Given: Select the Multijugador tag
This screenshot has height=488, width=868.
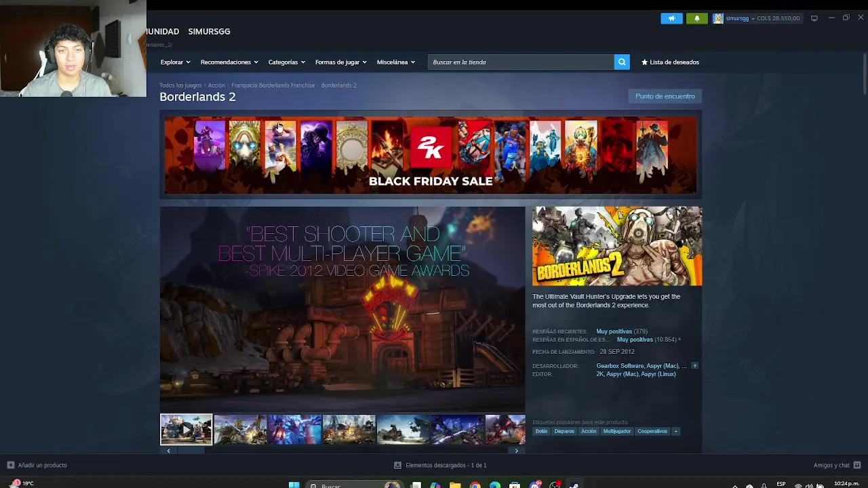Looking at the screenshot, I should (x=617, y=431).
